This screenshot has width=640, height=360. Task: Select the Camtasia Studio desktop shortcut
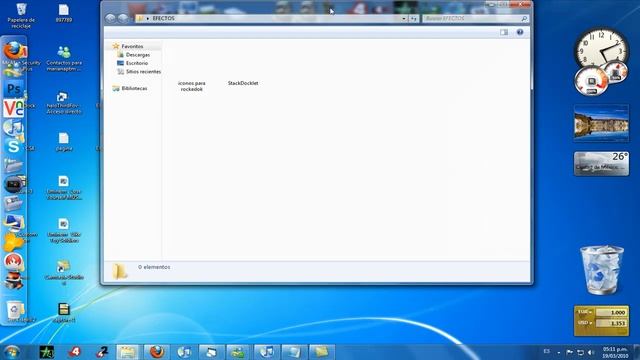(x=64, y=272)
